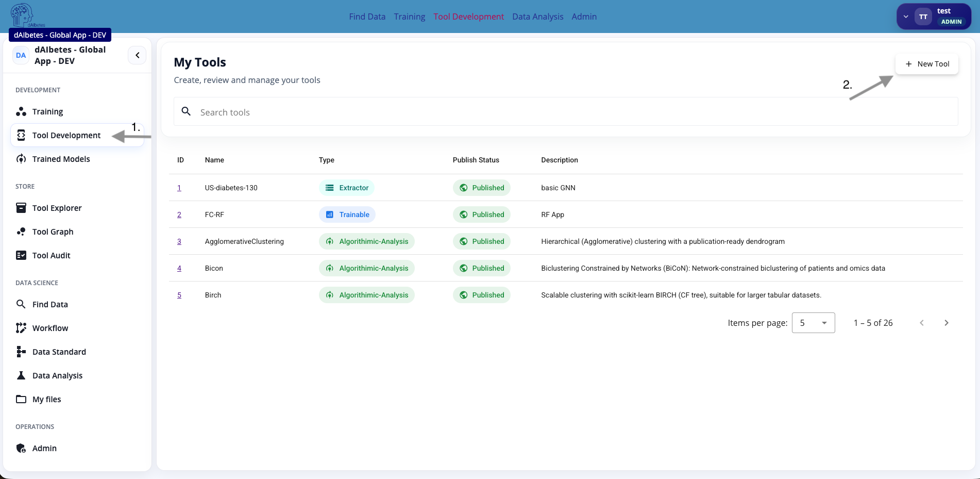Click the Extractor type chip for US-diabetes-130
The height and width of the screenshot is (479, 980).
(347, 188)
